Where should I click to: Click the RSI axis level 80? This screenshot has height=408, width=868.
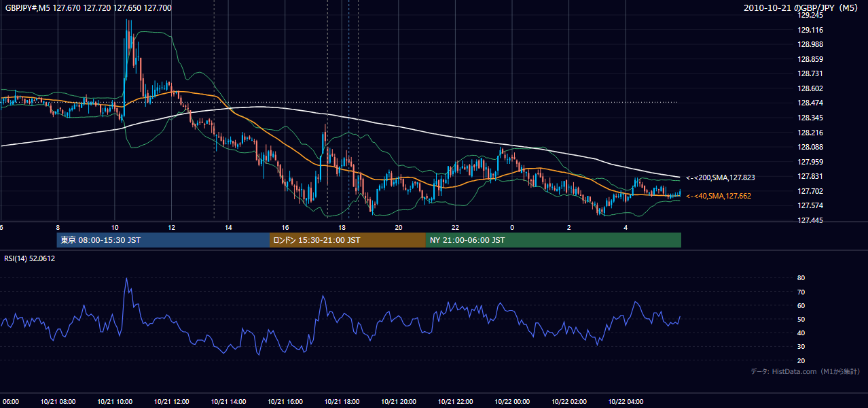click(801, 278)
